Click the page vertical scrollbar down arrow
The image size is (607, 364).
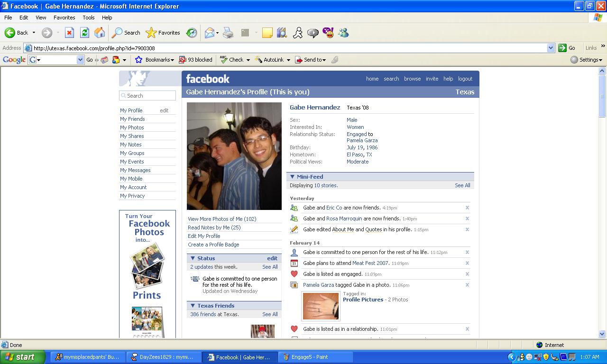(602, 334)
